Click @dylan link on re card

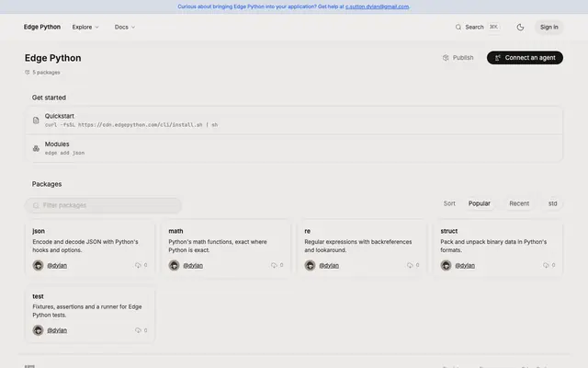pyautogui.click(x=329, y=266)
